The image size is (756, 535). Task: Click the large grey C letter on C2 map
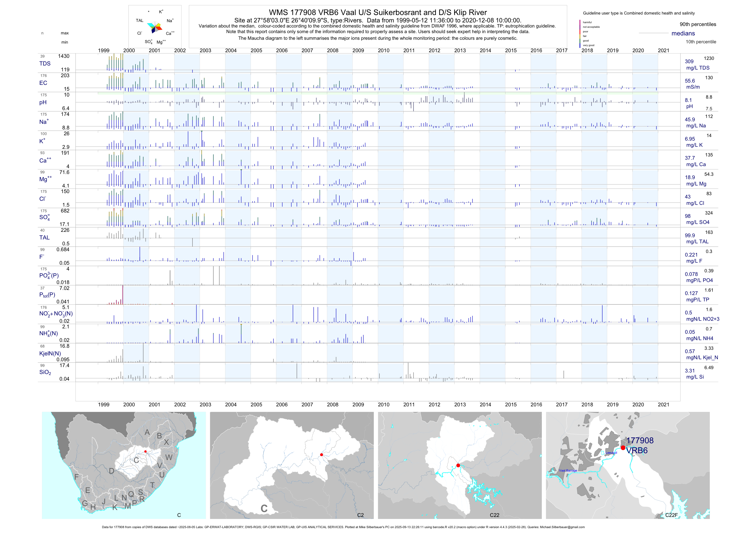coord(264,509)
